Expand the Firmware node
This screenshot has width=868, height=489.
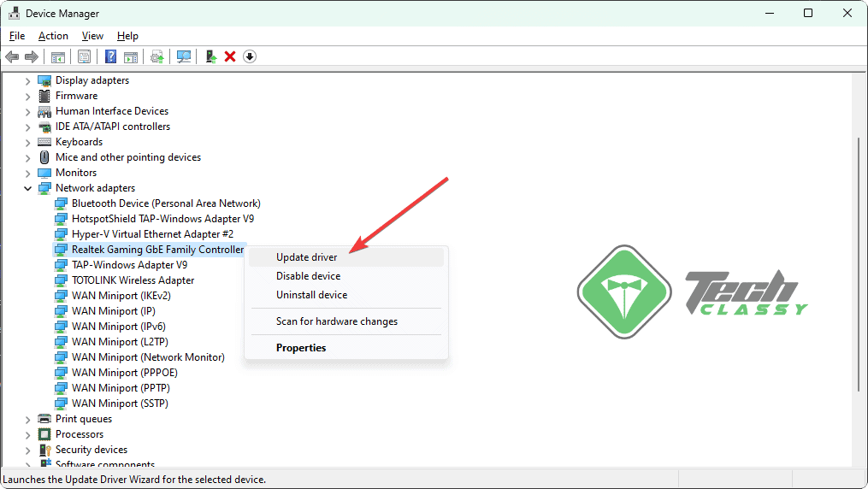click(x=27, y=97)
